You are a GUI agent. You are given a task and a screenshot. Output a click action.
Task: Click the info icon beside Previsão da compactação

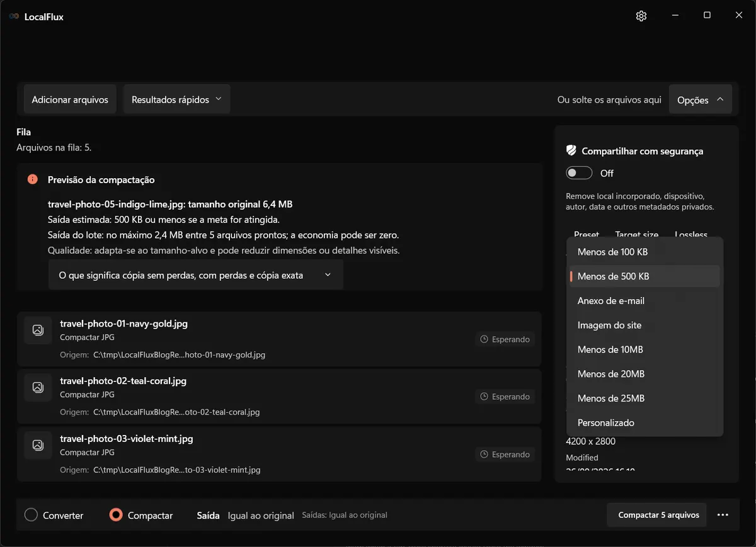(33, 179)
